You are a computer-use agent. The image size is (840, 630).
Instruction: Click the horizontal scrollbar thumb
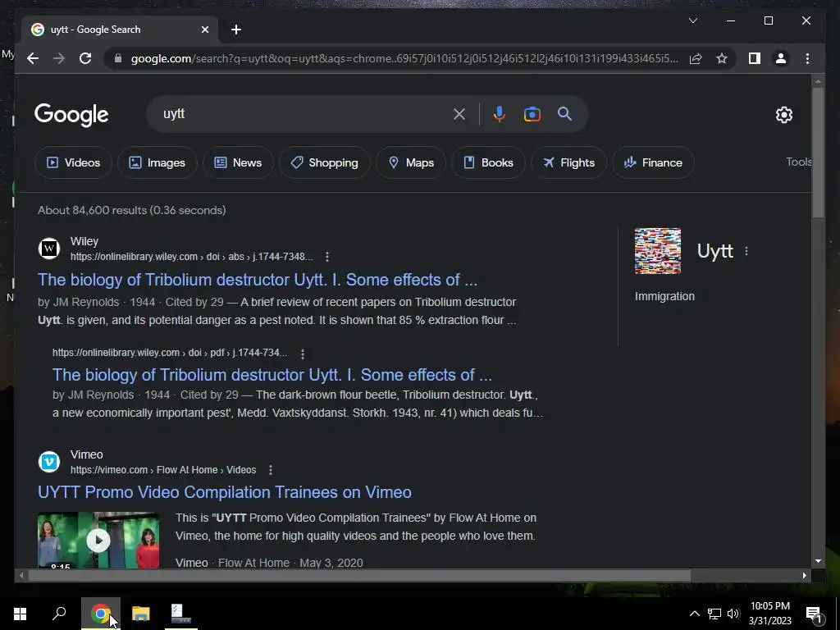tap(359, 575)
